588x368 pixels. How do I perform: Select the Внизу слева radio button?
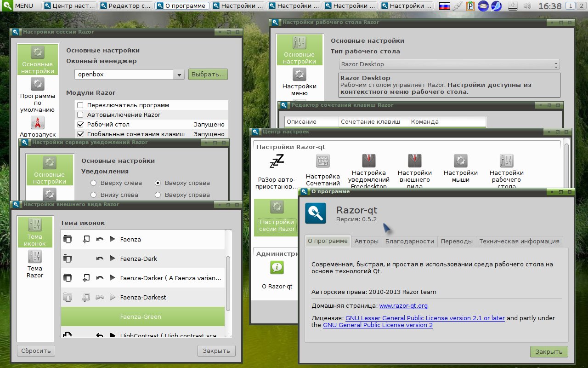coord(94,195)
